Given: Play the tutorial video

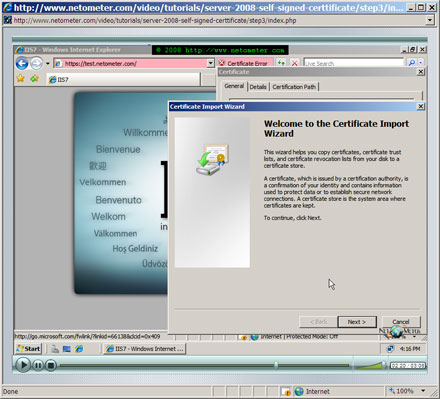Looking at the screenshot, I should (x=23, y=365).
